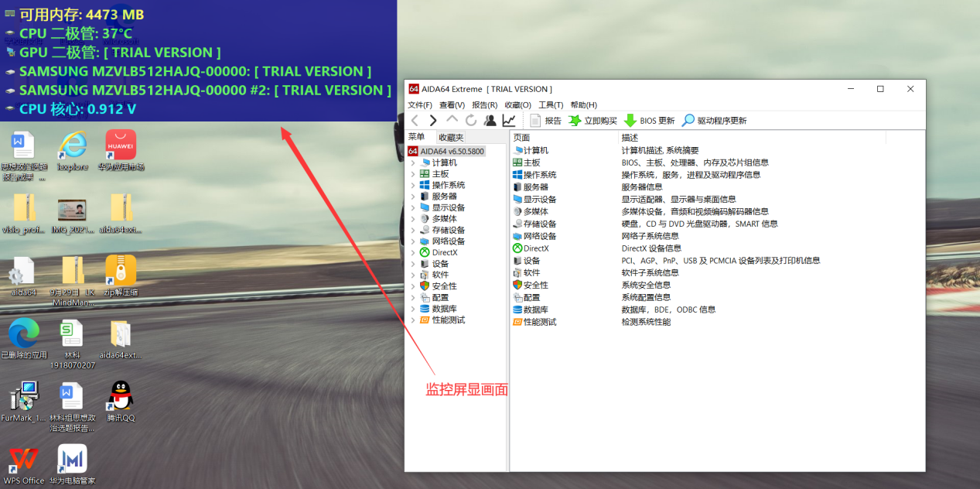Click the 报告 report icon in toolbar
Screen dimensions: 980x489
point(534,120)
